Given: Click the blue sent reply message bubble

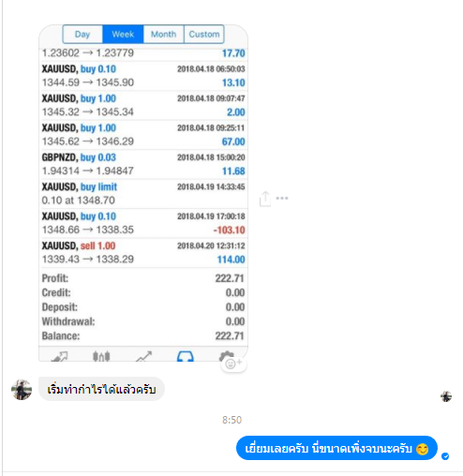Looking at the screenshot, I should [x=336, y=448].
